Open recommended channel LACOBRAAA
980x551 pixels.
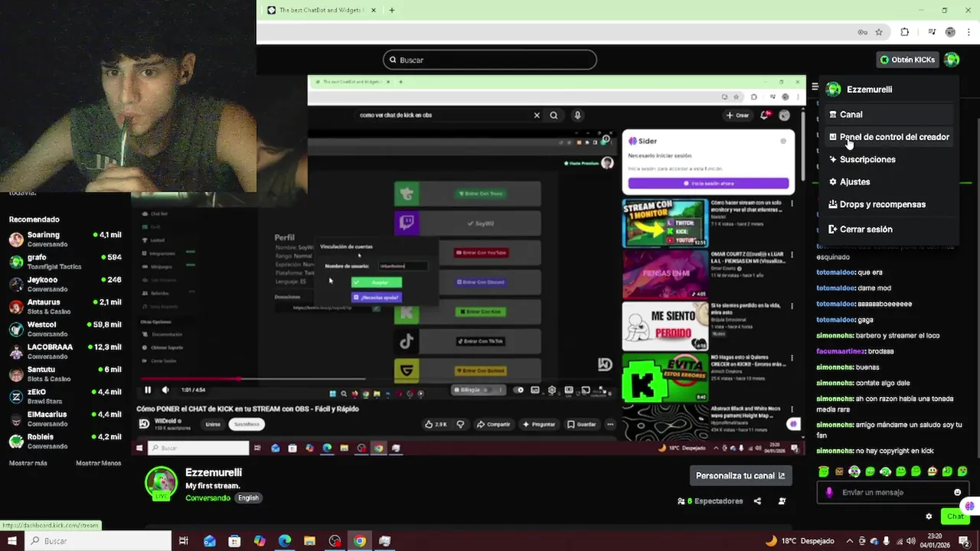65,351
